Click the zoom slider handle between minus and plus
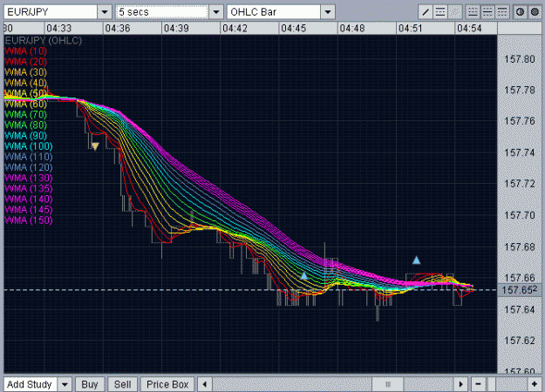 492,384
